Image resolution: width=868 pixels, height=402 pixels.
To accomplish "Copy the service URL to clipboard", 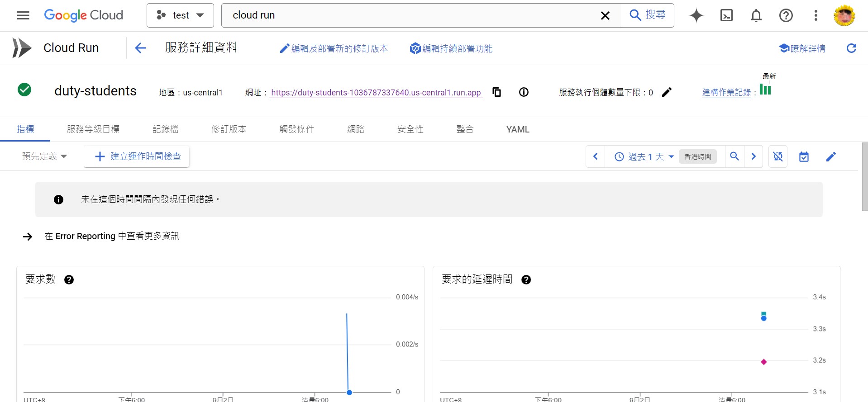I will [x=496, y=92].
